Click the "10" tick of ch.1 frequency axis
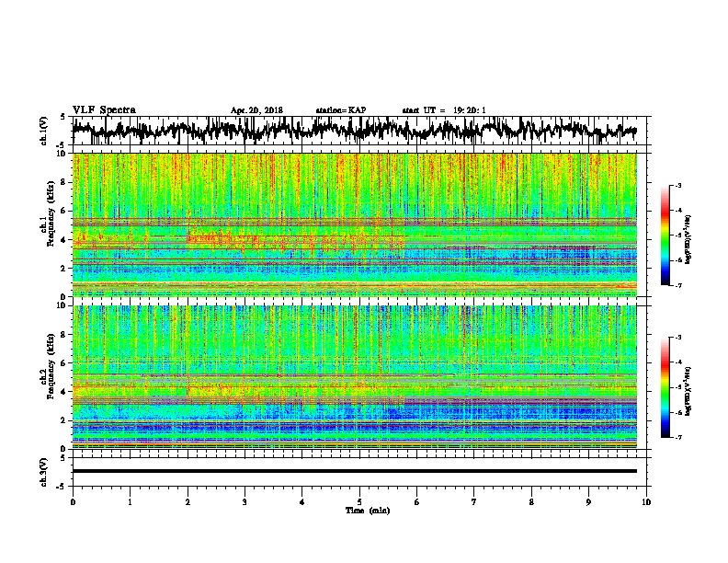 coord(62,154)
